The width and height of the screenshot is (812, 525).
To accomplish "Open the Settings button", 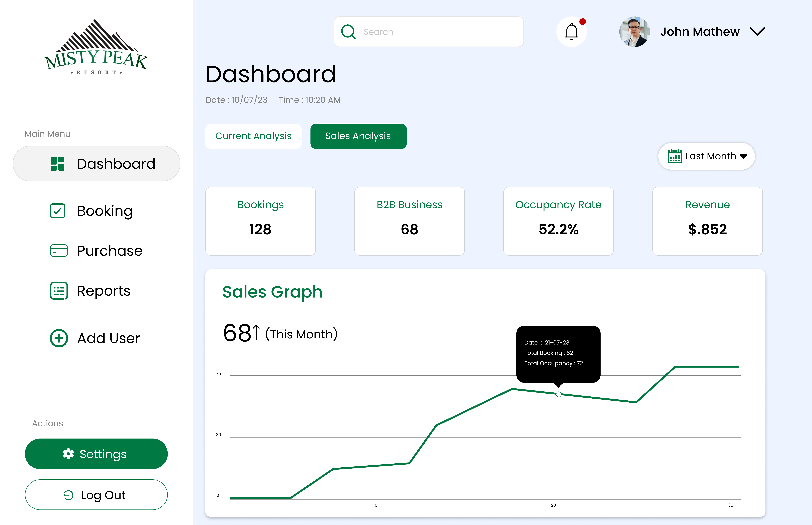I will tap(96, 454).
